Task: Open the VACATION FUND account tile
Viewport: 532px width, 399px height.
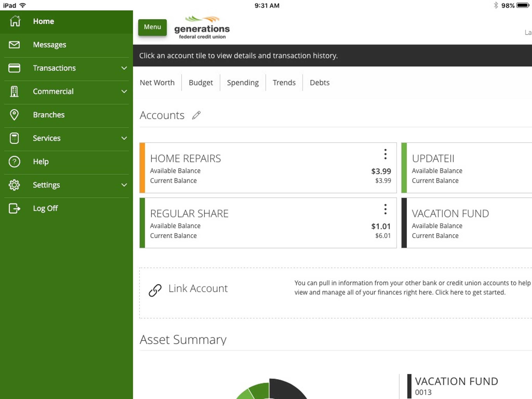Action: [x=467, y=223]
